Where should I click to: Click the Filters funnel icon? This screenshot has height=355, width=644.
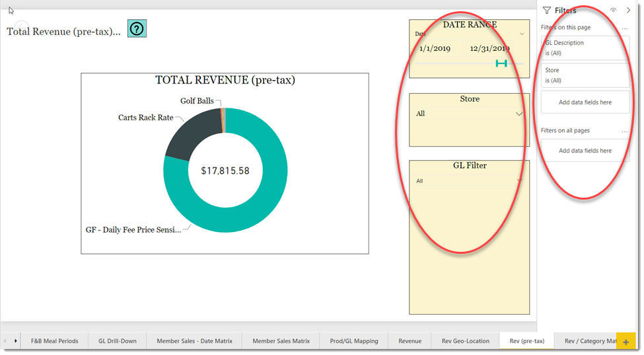pyautogui.click(x=547, y=11)
